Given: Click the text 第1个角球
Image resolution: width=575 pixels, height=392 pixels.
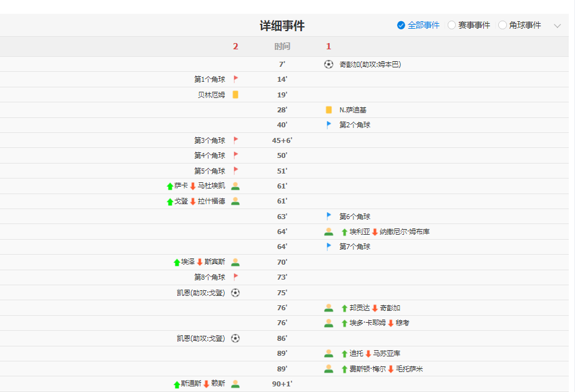Looking at the screenshot, I should point(210,79).
